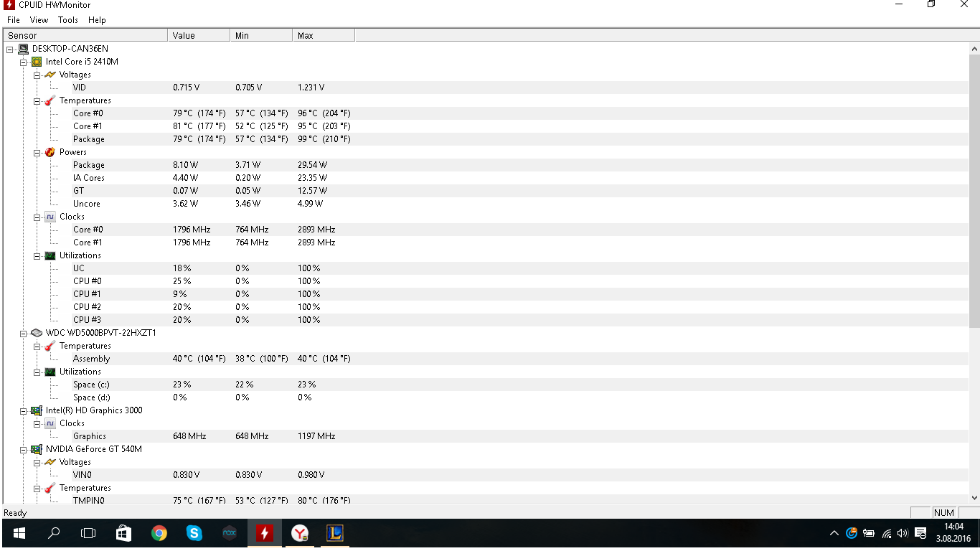Click the voltage icon under NVIDIA GeForce GT 540M
980x551 pixels.
click(x=50, y=462)
